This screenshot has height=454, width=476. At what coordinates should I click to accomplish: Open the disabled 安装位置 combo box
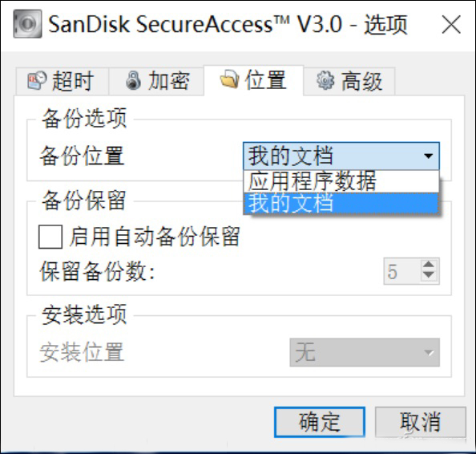(365, 352)
